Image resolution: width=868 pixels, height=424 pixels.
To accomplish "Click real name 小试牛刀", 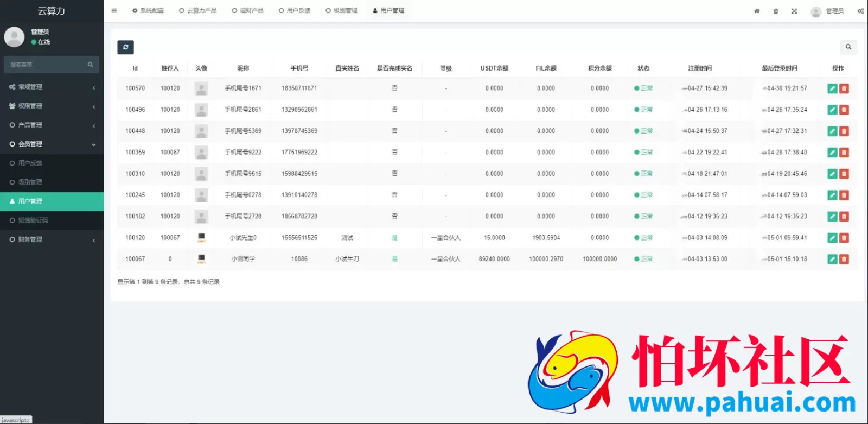I will click(x=347, y=259).
